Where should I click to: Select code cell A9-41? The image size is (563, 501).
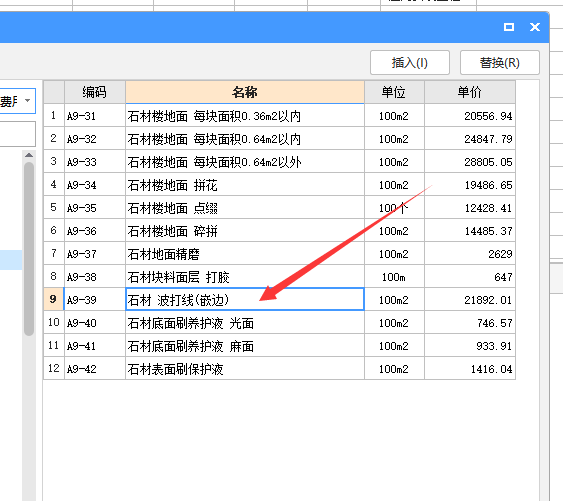[x=95, y=345]
